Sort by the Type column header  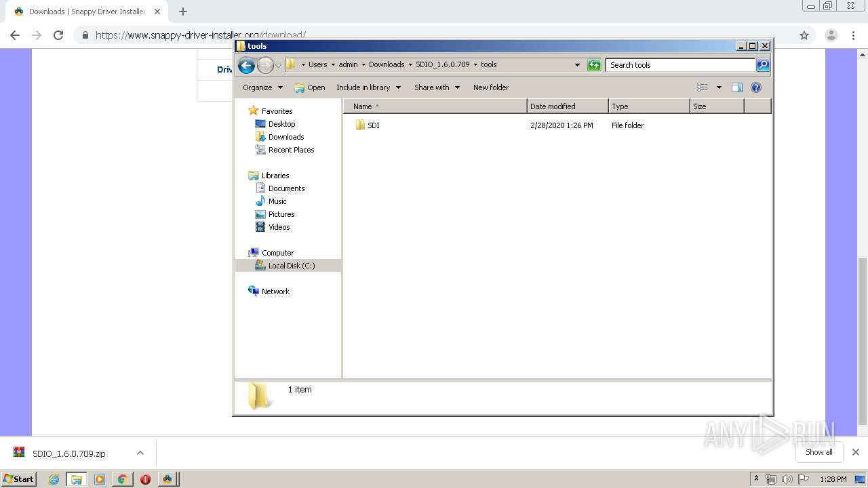(x=649, y=106)
